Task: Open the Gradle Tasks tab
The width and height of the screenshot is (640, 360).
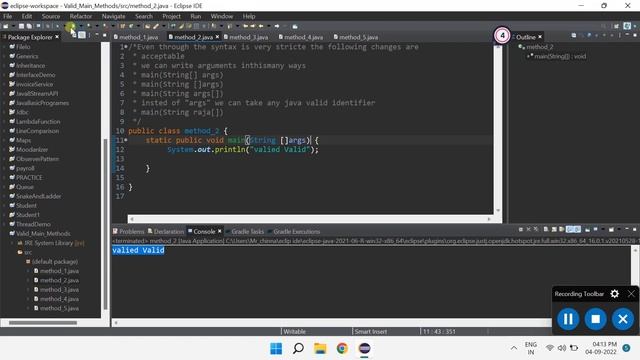Action: (244, 231)
